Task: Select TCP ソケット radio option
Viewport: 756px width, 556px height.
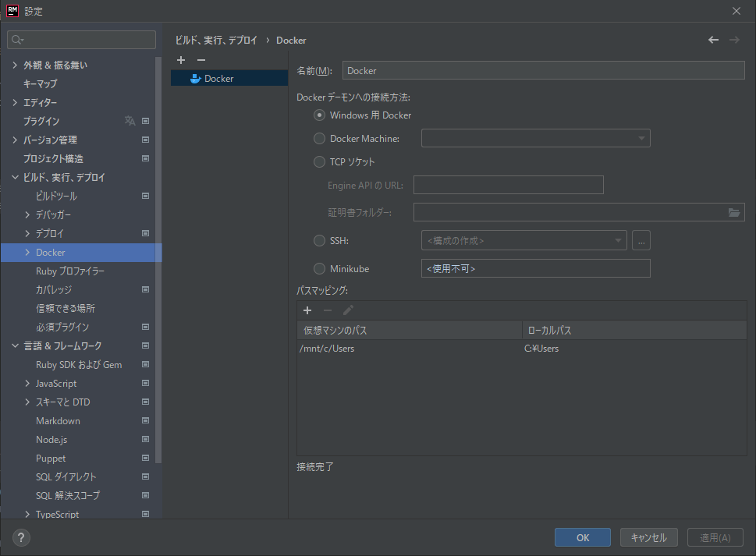Action: (319, 162)
